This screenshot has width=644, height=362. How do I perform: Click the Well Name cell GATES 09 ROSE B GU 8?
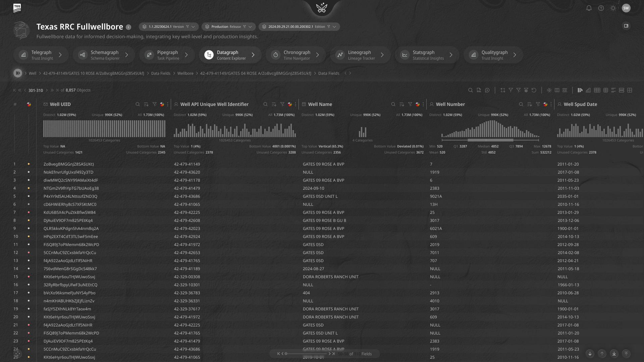324,221
